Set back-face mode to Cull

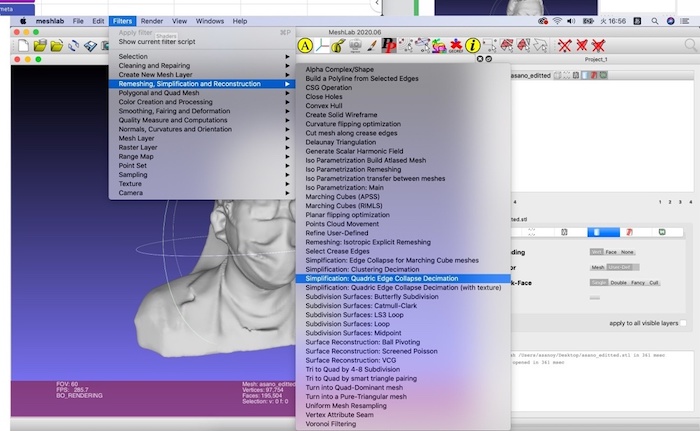click(654, 283)
